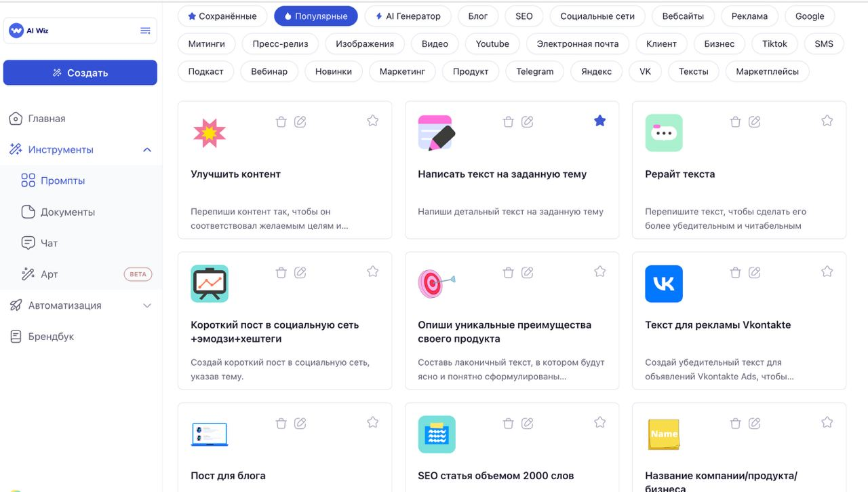Go to Главная page
Image resolution: width=868 pixels, height=492 pixels.
[47, 117]
